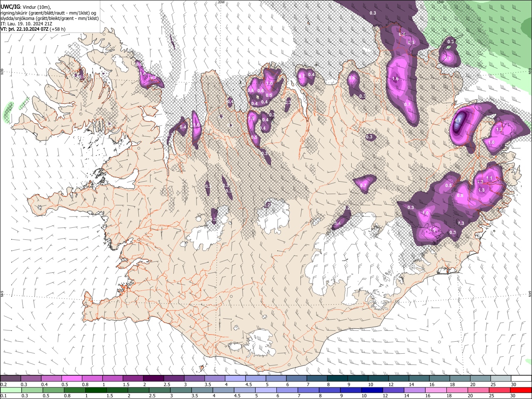
Task: Pick the bright magenta 0.5 snow legend swatch
Action: (x=71, y=379)
